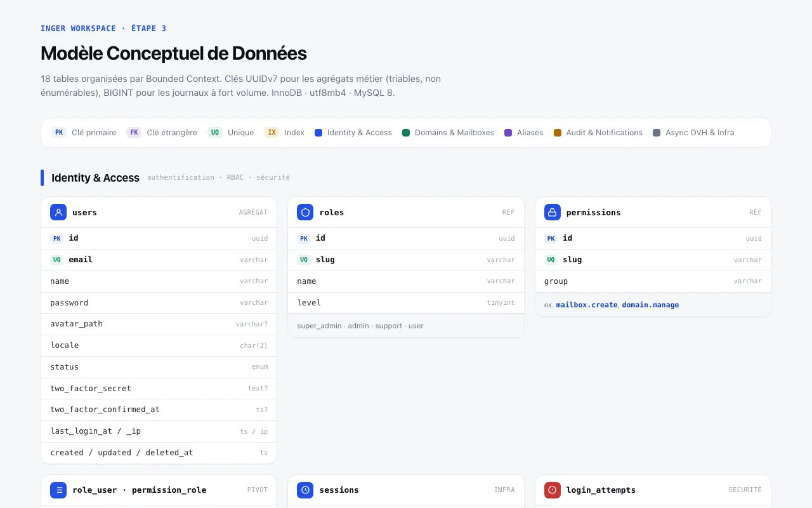This screenshot has height=508, width=812.
Task: Click the purple Aliases legend swatch
Action: [x=508, y=133]
